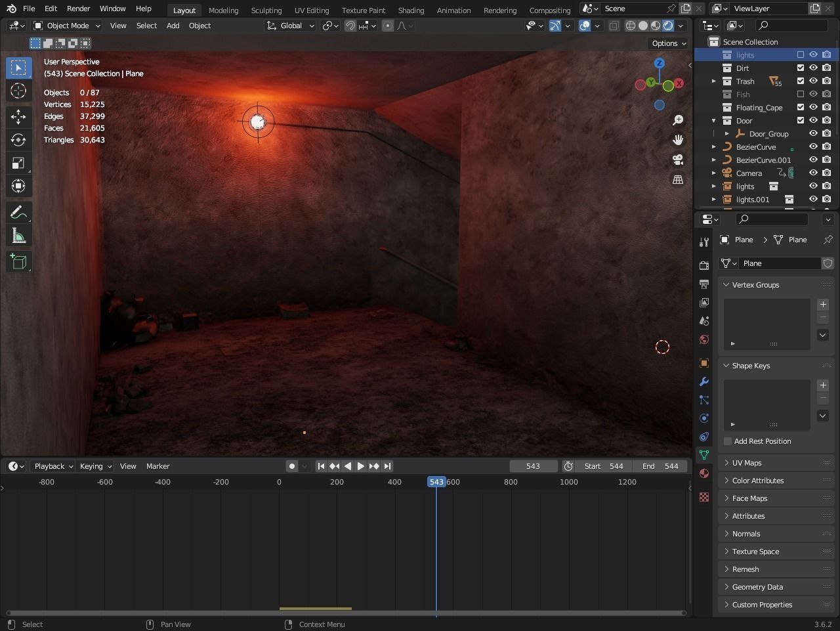Open the View Layer properties tab
The image size is (840, 631).
pyautogui.click(x=704, y=303)
